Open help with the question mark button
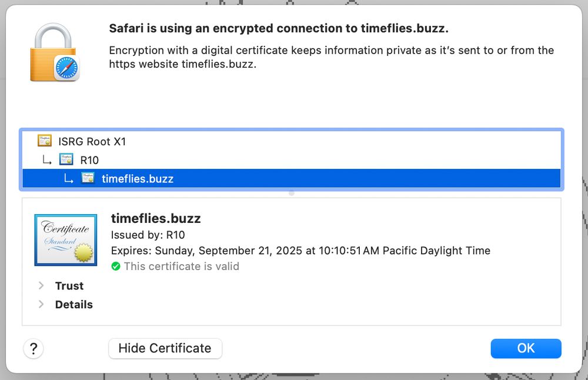 pos(34,348)
